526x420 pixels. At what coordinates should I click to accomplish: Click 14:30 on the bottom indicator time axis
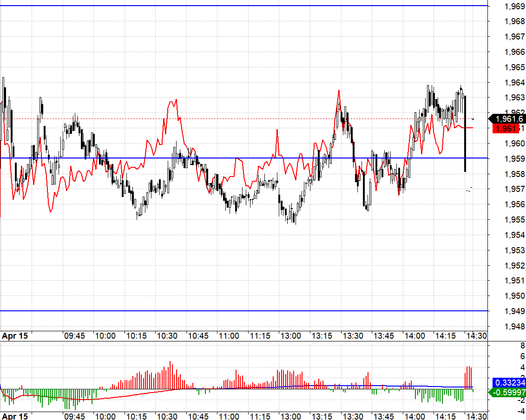click(x=476, y=416)
